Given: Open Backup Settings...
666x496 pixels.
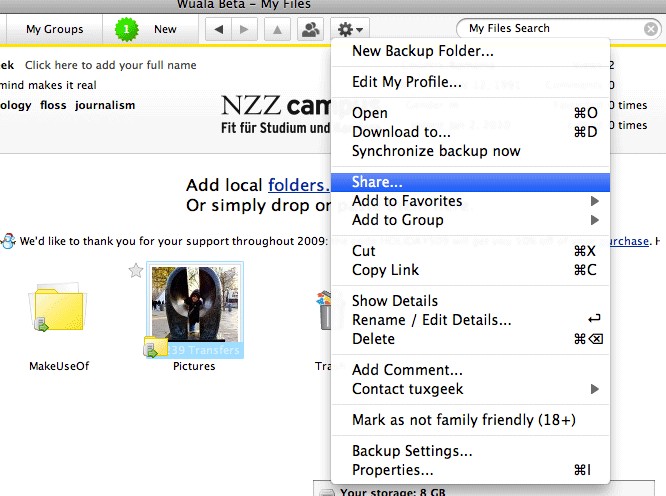Looking at the screenshot, I should pyautogui.click(x=470, y=451).
